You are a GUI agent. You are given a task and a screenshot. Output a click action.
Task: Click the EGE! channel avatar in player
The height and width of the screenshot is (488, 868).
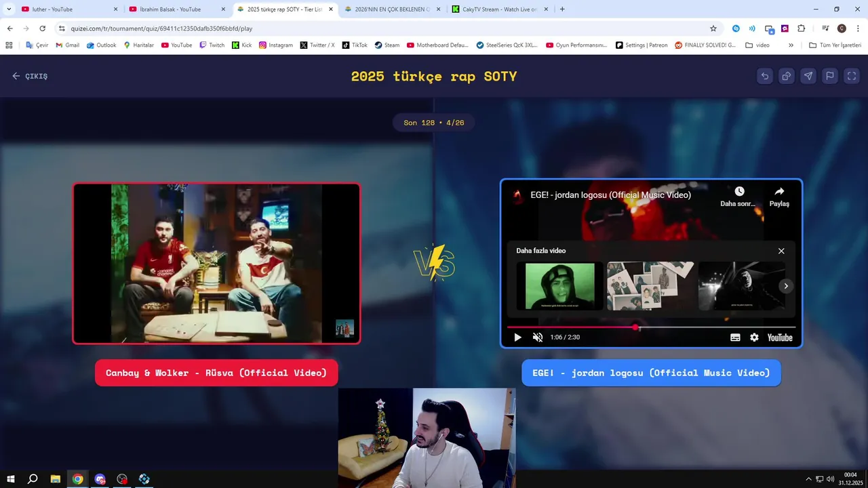[x=518, y=195]
